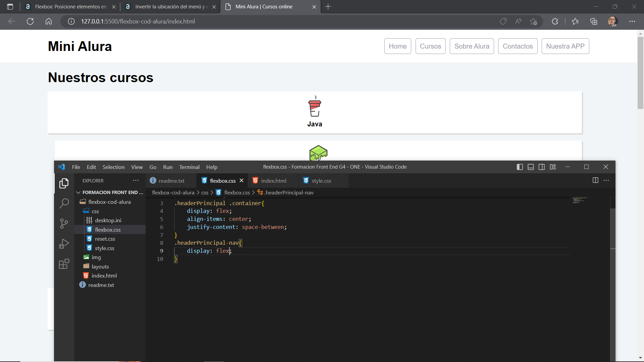Screen dimensions: 644x362
Task: Open css breadcrumb dropdown in editor
Action: (x=205, y=192)
